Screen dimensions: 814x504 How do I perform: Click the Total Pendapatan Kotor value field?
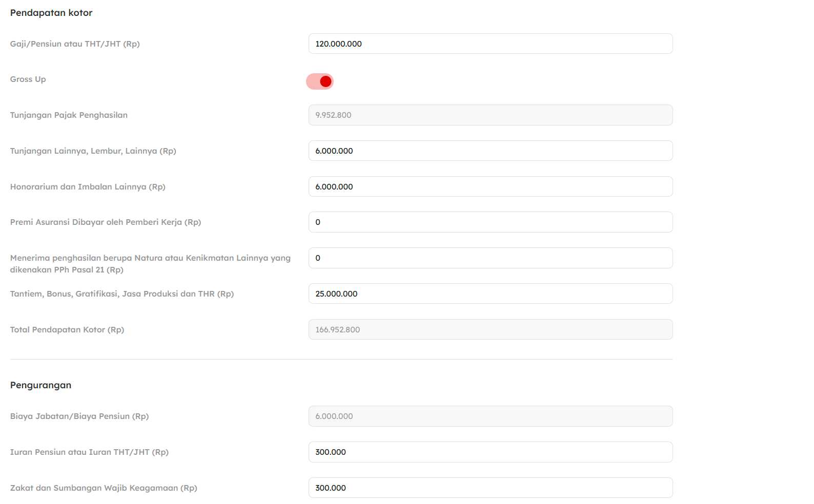[x=490, y=330]
